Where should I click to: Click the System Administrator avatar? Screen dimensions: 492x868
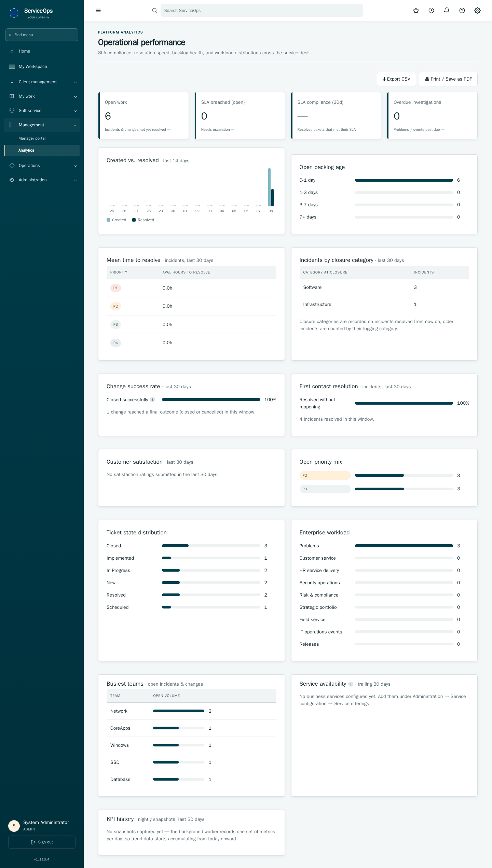point(14,826)
